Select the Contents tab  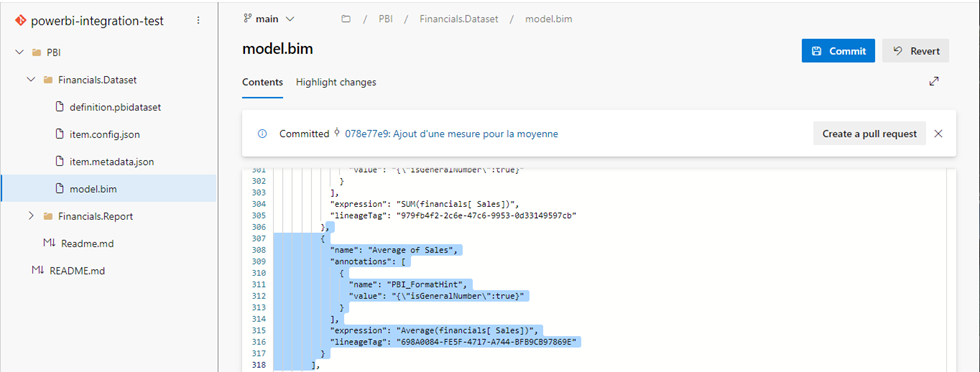coord(262,82)
